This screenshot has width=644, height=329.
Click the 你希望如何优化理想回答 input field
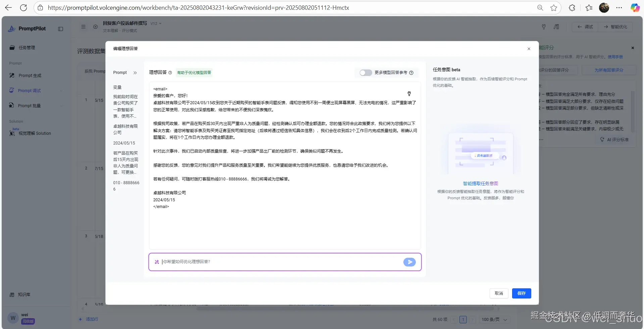pyautogui.click(x=268, y=261)
